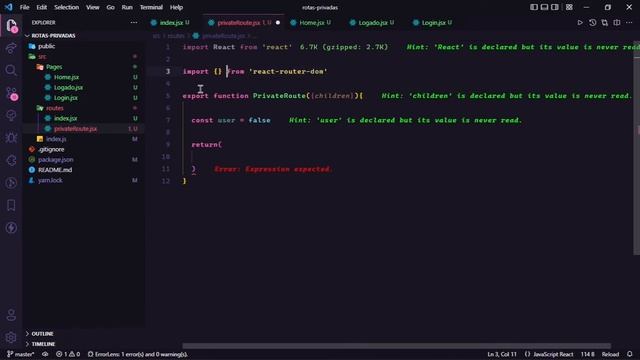The width and height of the screenshot is (640, 360).
Task: Click the eye icon in status bar
Action: pos(45,354)
